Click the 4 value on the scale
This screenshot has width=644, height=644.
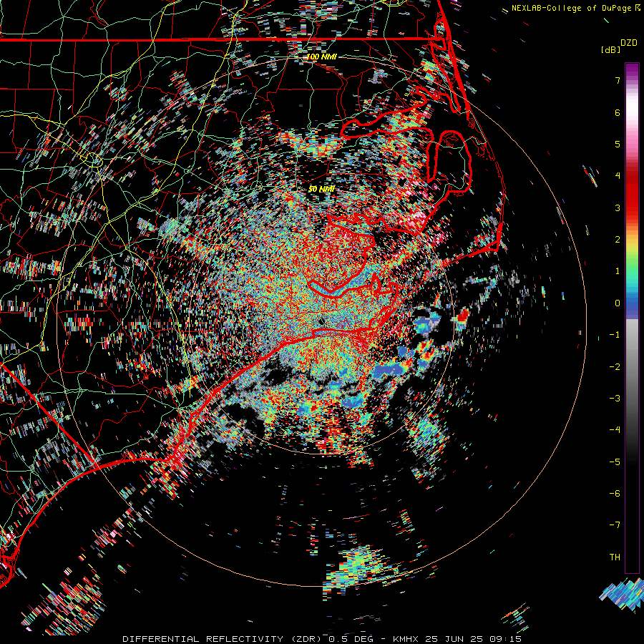pos(618,176)
